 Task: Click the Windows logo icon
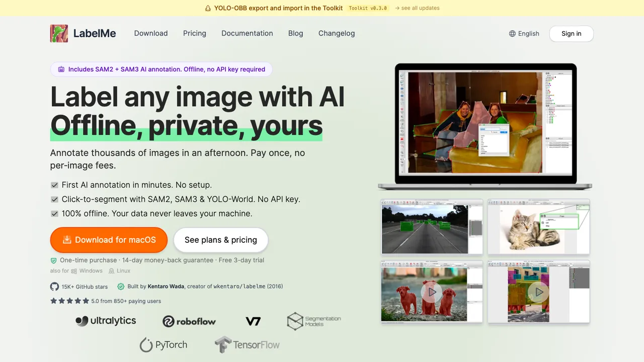(x=74, y=271)
